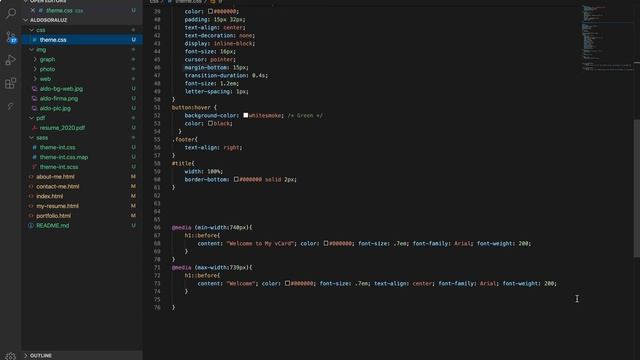The image size is (640, 360).
Task: Click the 'button:hover {' selector text
Action: tap(194, 107)
